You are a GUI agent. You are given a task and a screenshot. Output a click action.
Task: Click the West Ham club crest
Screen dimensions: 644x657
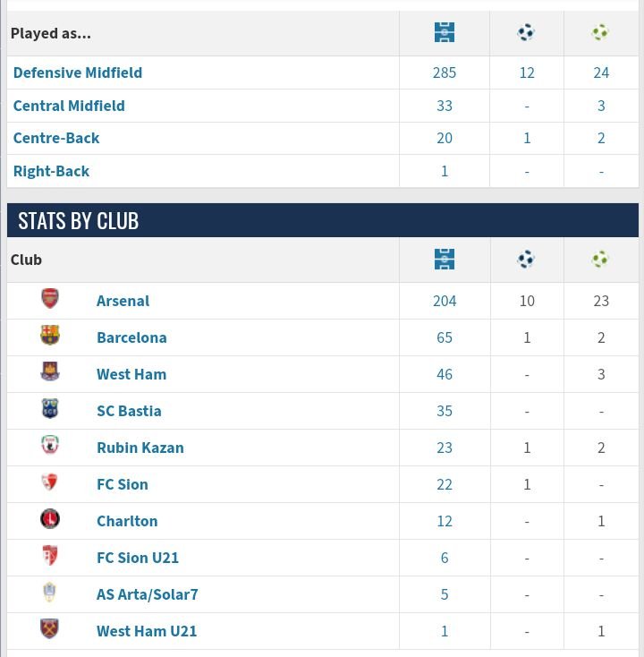(x=50, y=372)
